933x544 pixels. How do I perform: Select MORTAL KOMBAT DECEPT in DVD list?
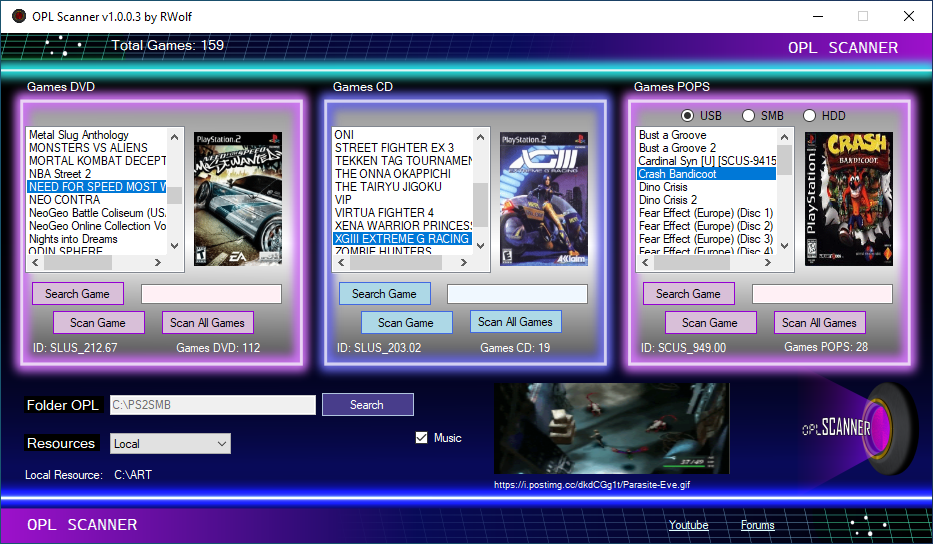click(x=97, y=161)
